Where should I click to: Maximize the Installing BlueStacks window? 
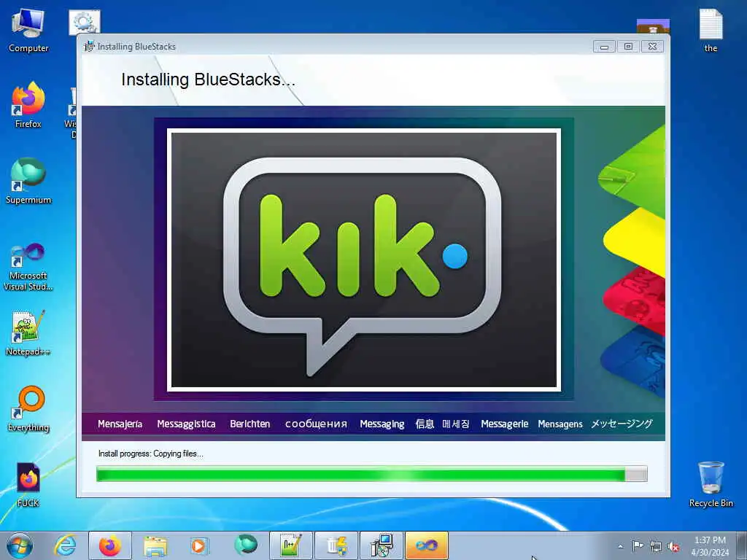click(628, 47)
